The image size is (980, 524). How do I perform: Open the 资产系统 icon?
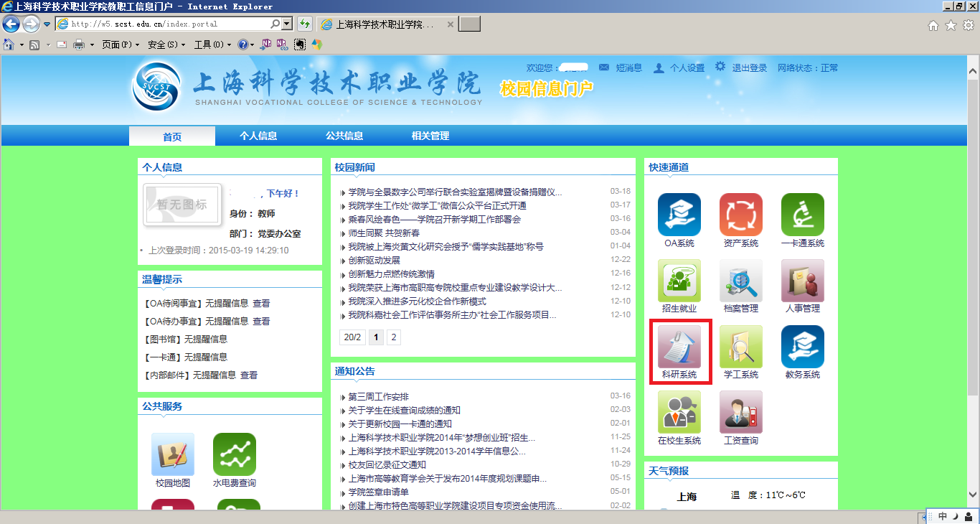pos(740,215)
